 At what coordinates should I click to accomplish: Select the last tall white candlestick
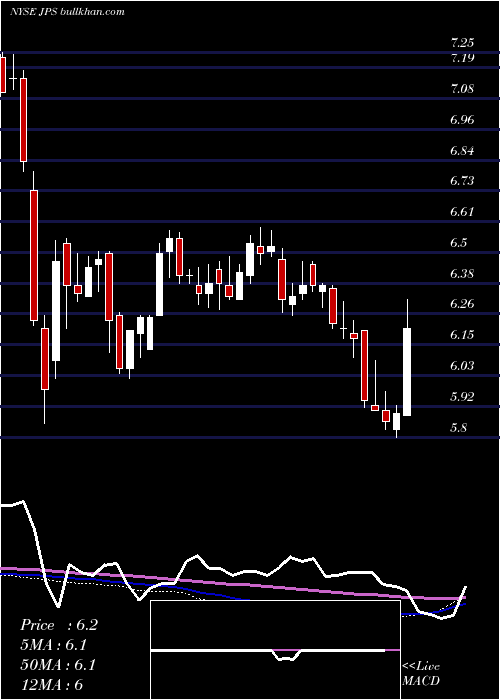tap(407, 372)
